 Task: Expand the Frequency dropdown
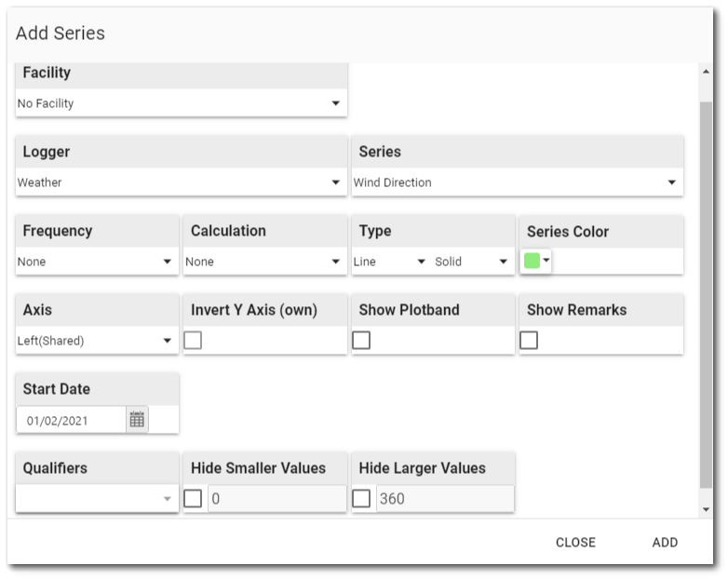click(x=97, y=262)
